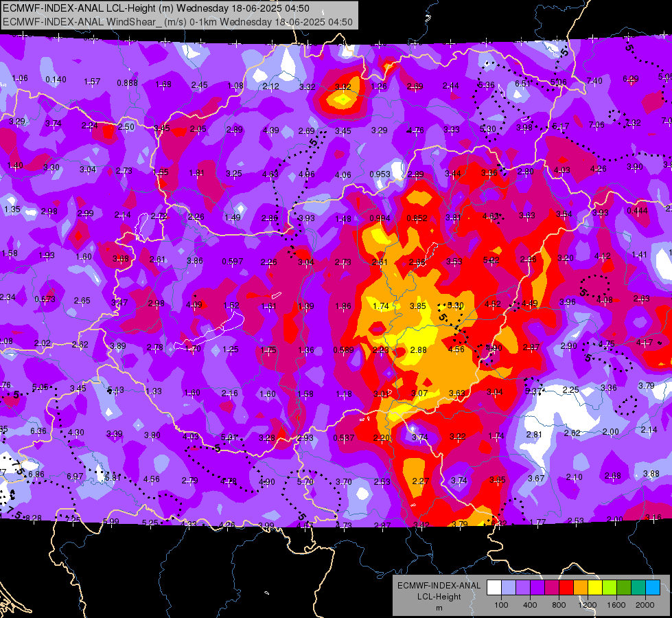The image size is (672, 618).
Task: Click the WindShear 0-1km header line
Action: [x=177, y=22]
